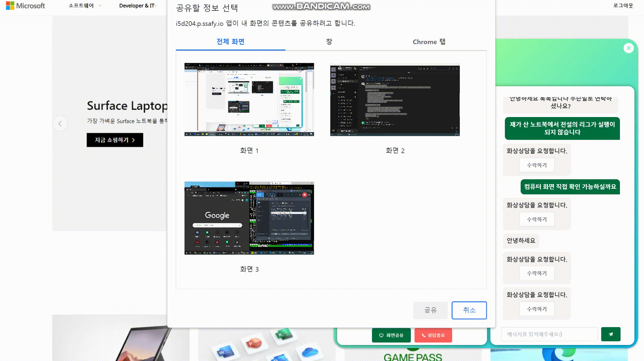Close the chat panel with X icon
The height and width of the screenshot is (361, 644).
point(628,48)
